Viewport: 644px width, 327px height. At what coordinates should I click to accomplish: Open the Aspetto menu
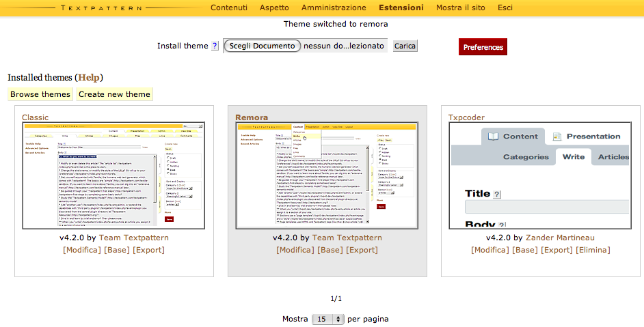click(x=274, y=8)
